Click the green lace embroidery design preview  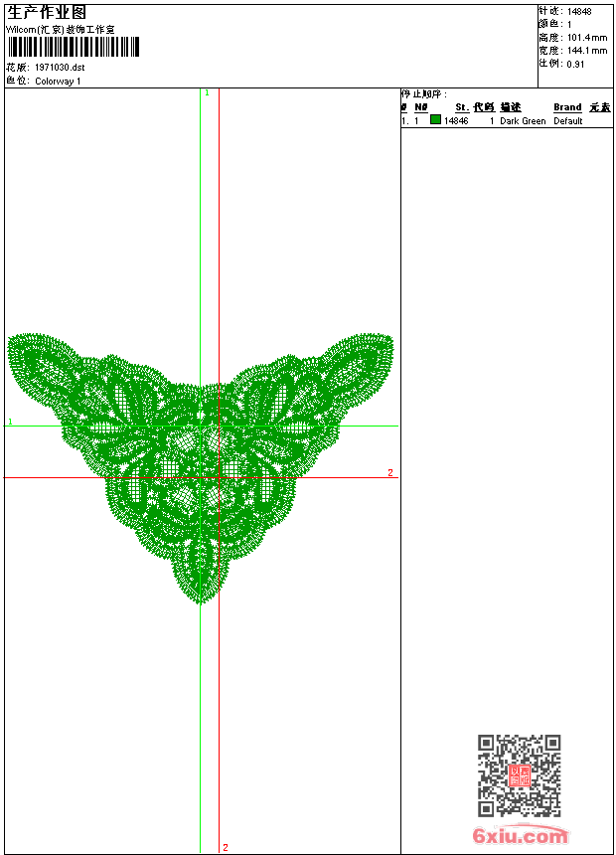tap(200, 468)
